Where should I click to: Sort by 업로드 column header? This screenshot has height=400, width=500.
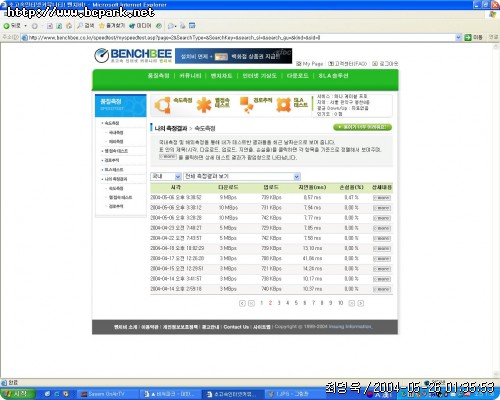coord(271,187)
